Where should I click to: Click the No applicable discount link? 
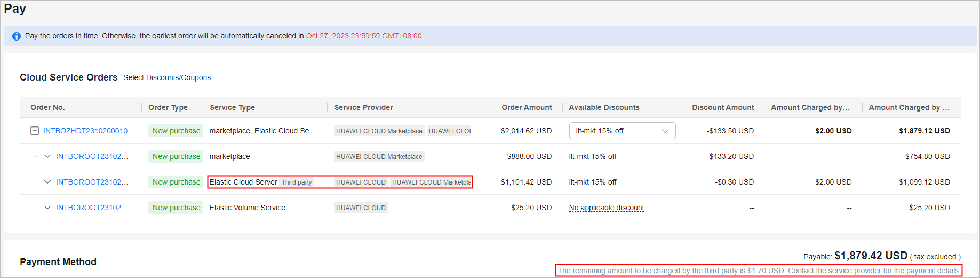coord(607,208)
